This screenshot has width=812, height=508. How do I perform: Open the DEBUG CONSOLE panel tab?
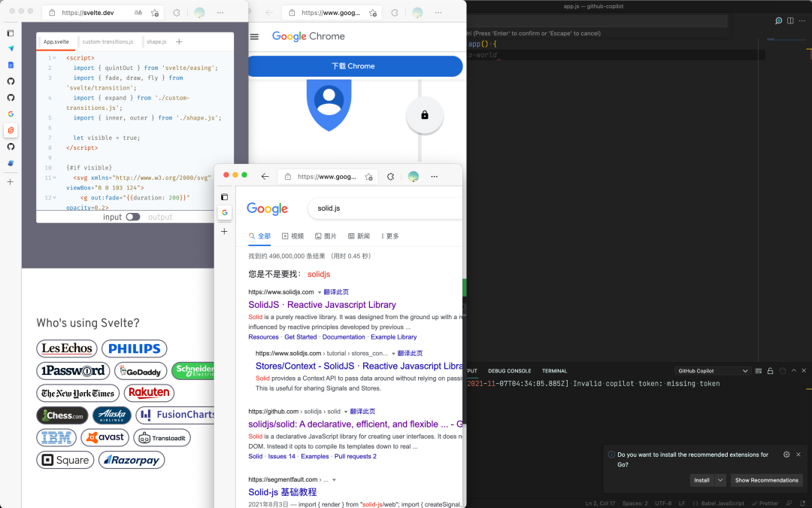pos(510,371)
